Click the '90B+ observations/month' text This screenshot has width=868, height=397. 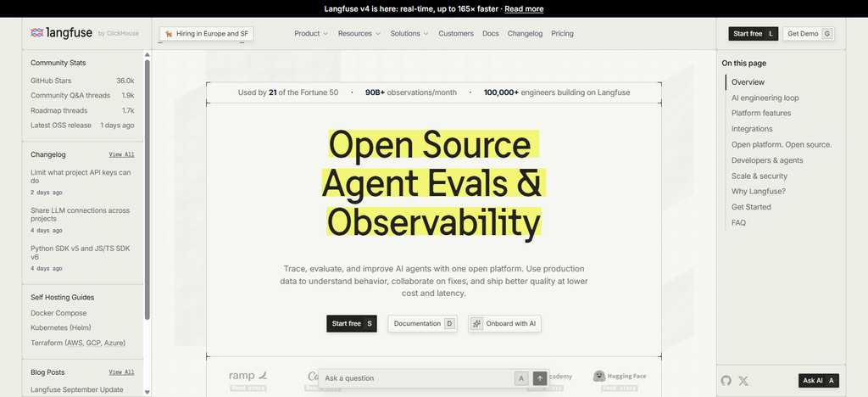tap(411, 92)
